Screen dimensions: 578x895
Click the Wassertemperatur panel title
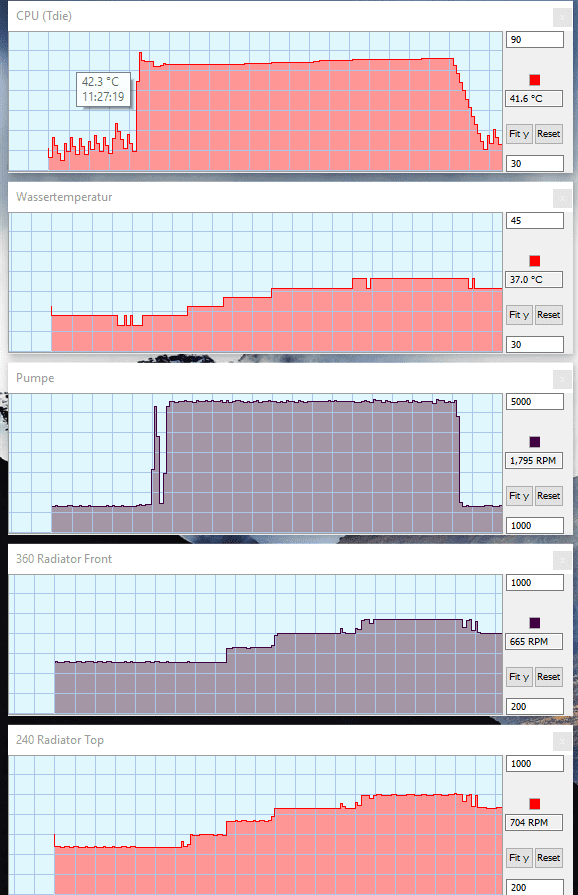click(64, 197)
